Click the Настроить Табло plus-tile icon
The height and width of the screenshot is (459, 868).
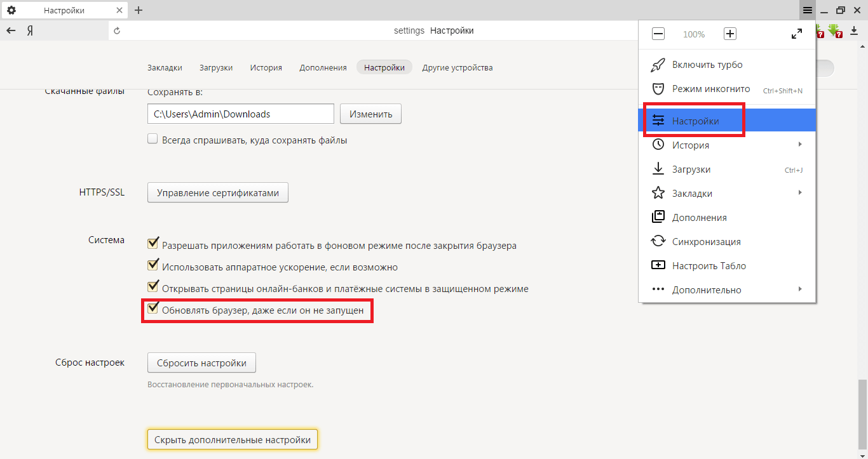point(658,265)
